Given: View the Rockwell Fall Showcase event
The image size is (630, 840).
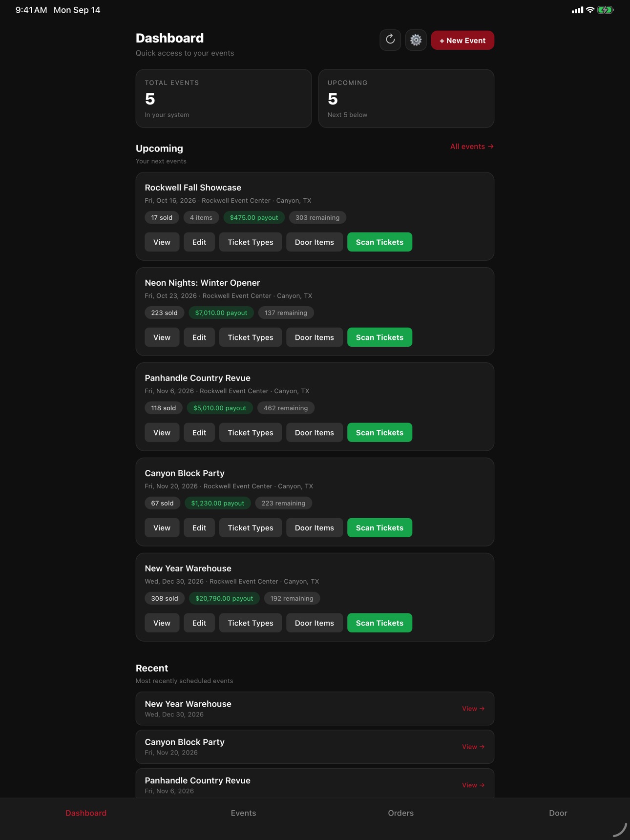Looking at the screenshot, I should [x=162, y=242].
